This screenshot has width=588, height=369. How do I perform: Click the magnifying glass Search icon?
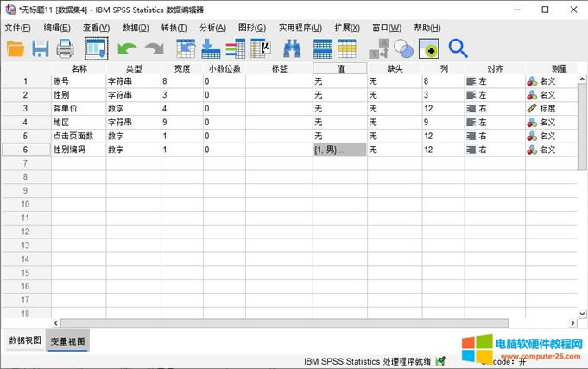[458, 49]
